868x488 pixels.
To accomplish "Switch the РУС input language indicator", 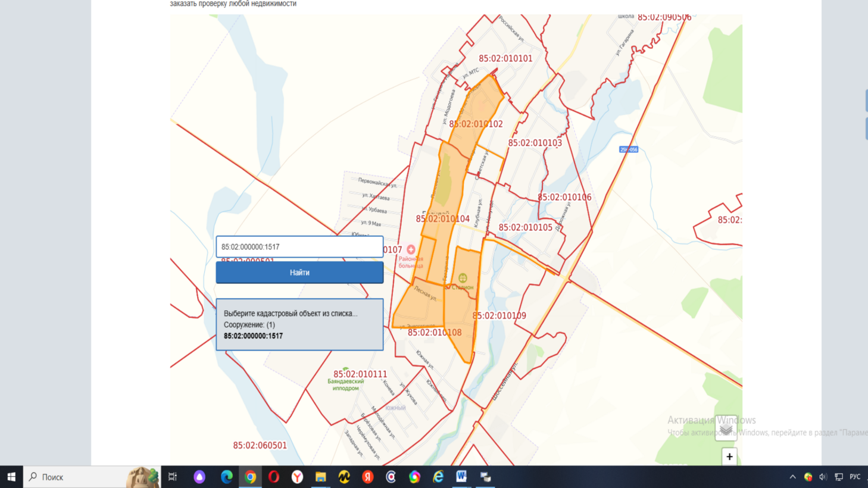I will [855, 477].
